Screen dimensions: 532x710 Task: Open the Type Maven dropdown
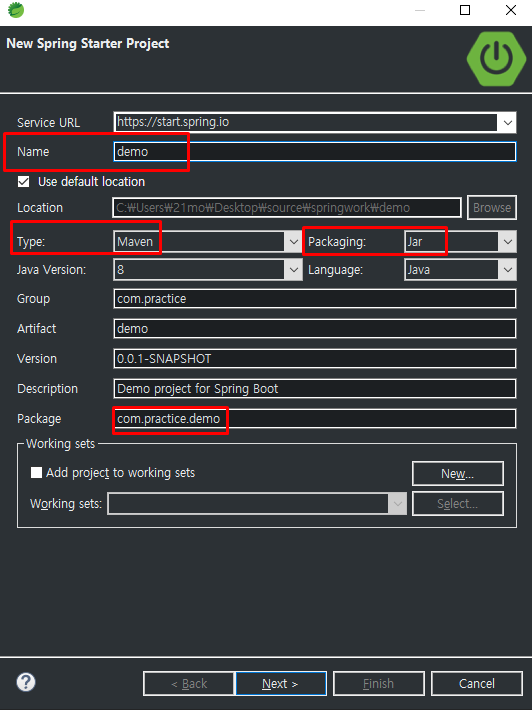pyautogui.click(x=293, y=242)
